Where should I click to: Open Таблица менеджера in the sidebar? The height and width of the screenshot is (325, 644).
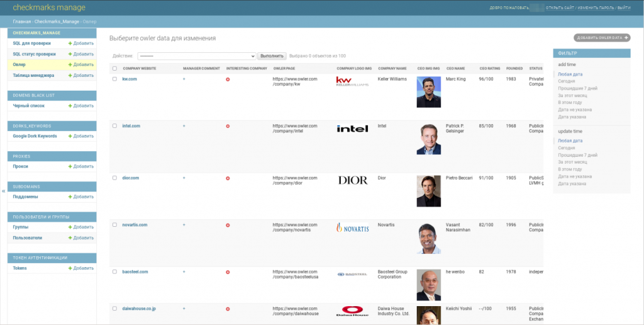click(33, 76)
